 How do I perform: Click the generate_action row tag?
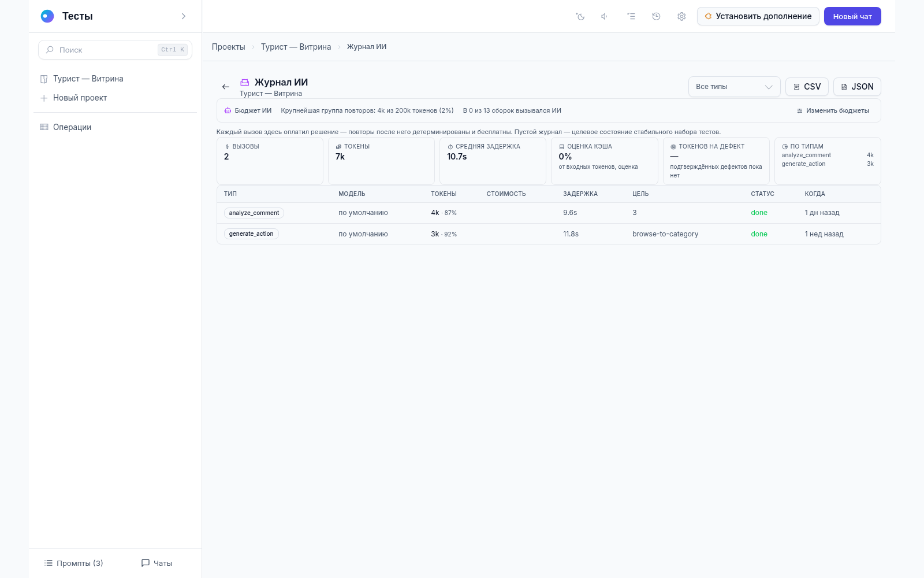pos(251,234)
